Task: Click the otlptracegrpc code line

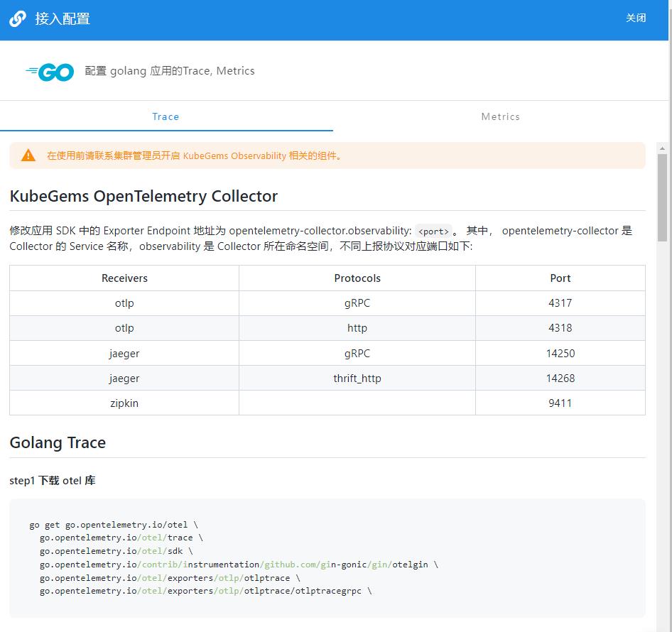Action: click(x=206, y=591)
